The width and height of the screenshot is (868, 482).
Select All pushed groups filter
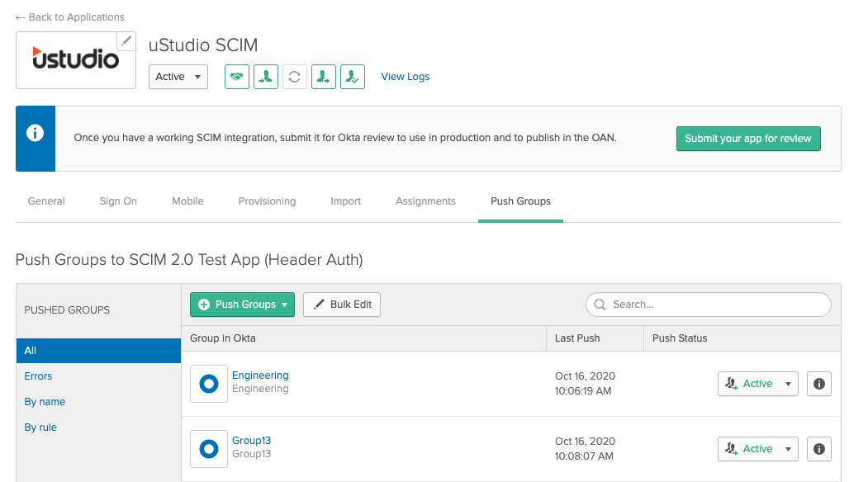click(x=98, y=351)
